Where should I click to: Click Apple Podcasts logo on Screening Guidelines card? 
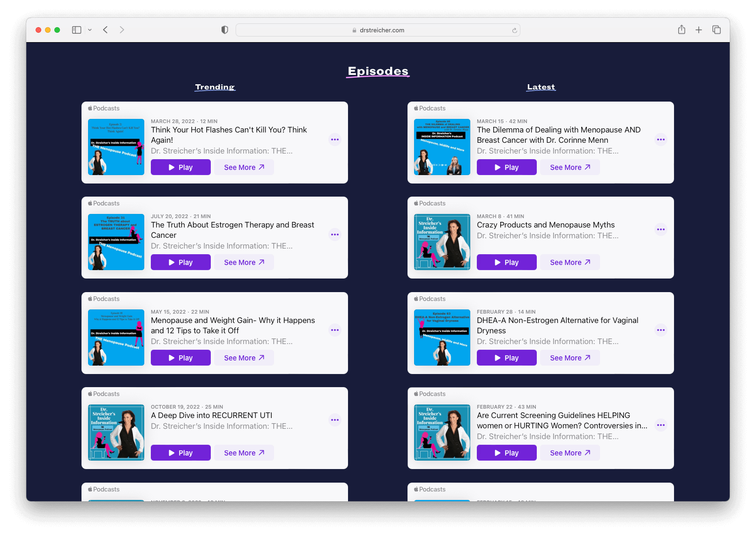[430, 394]
